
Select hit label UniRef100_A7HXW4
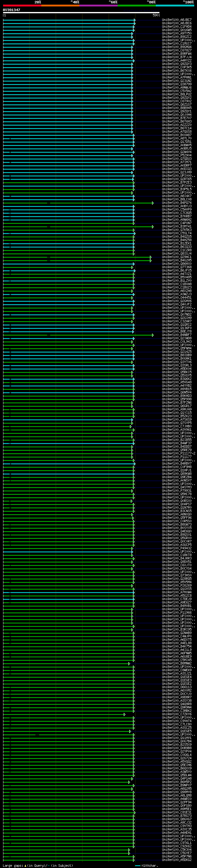pyautogui.click(x=177, y=592)
